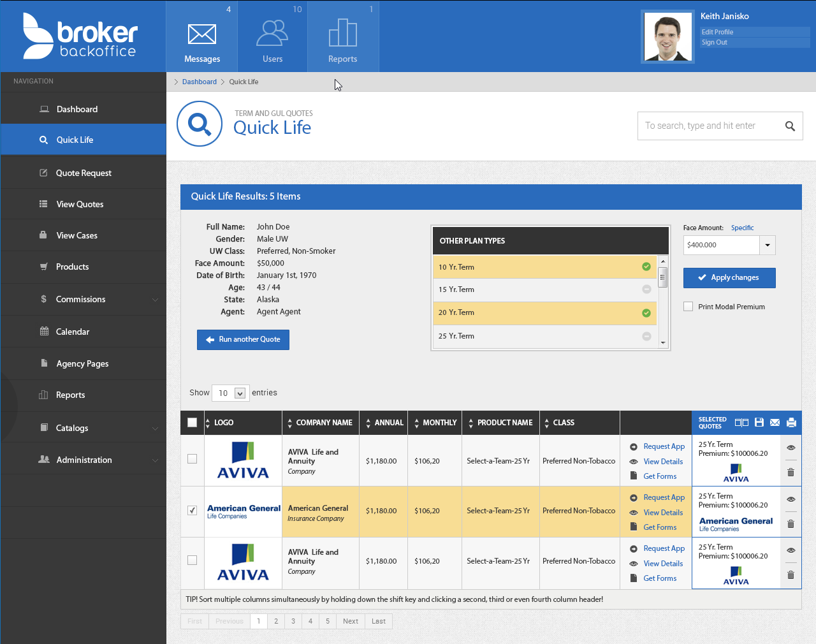
Task: Save selected quotes with the floppy disk icon
Action: [x=759, y=422]
